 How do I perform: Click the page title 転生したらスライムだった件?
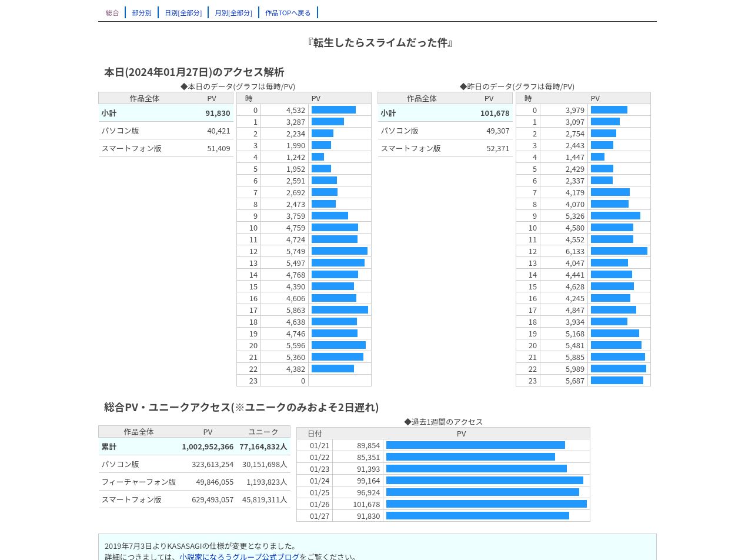380,42
